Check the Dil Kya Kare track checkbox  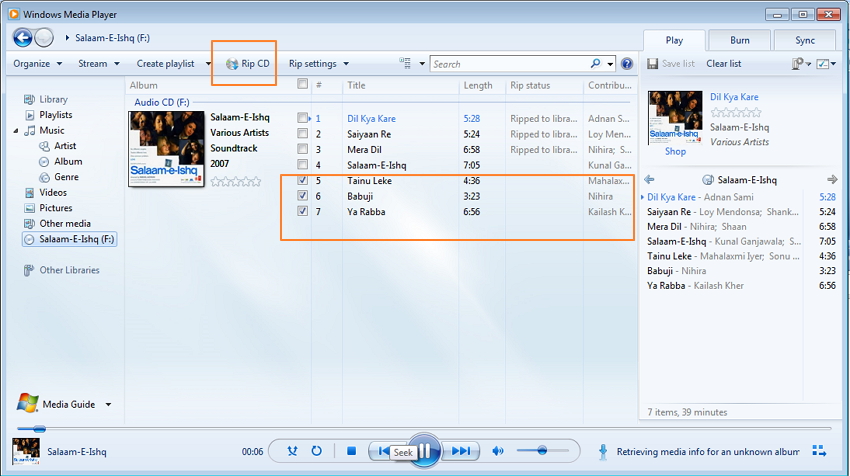(x=302, y=118)
